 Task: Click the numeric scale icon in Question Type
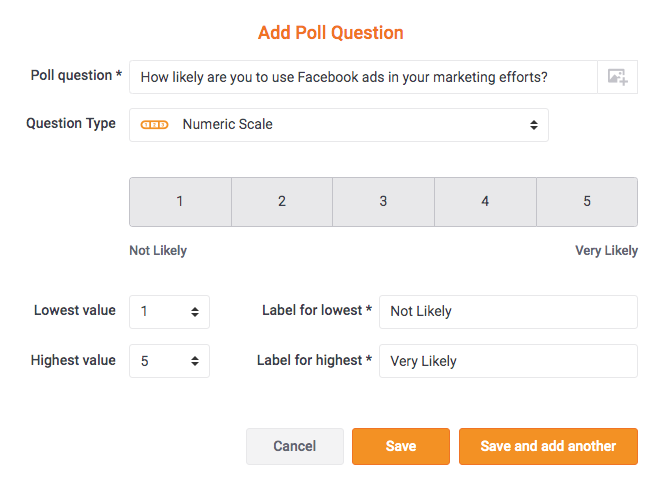click(154, 124)
